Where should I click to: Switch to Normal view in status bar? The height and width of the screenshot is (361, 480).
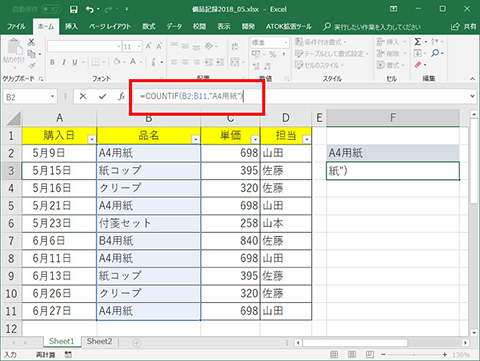click(334, 354)
